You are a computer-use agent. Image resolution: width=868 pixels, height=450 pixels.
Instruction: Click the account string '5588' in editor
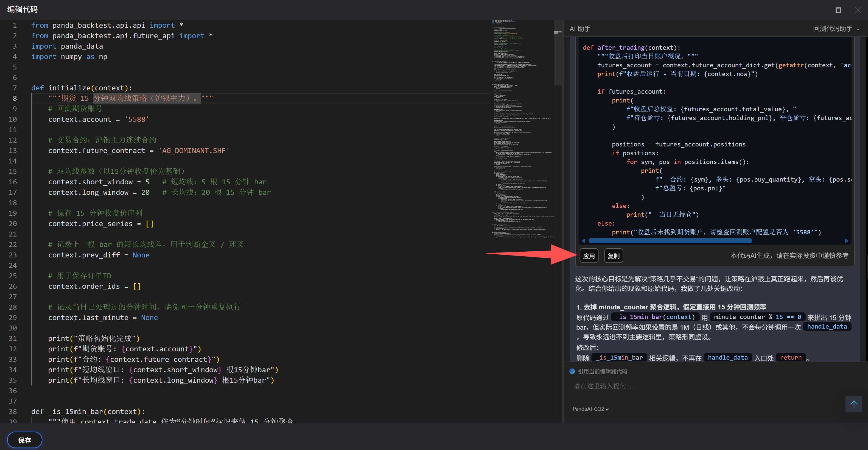point(137,120)
